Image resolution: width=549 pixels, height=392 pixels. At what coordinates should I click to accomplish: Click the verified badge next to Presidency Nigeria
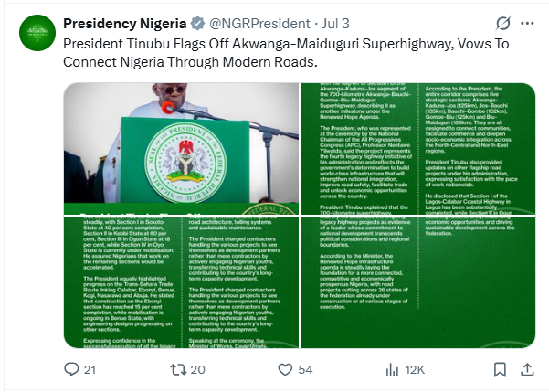click(x=198, y=24)
